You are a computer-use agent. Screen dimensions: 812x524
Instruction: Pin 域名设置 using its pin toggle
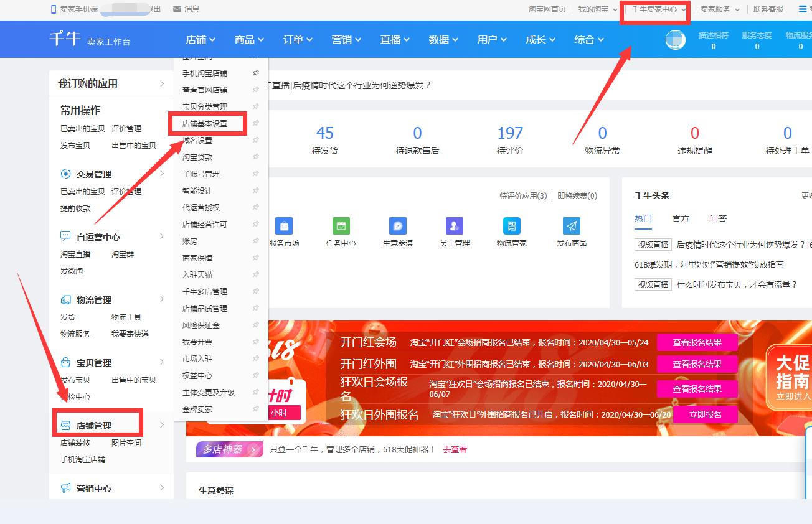(x=255, y=140)
